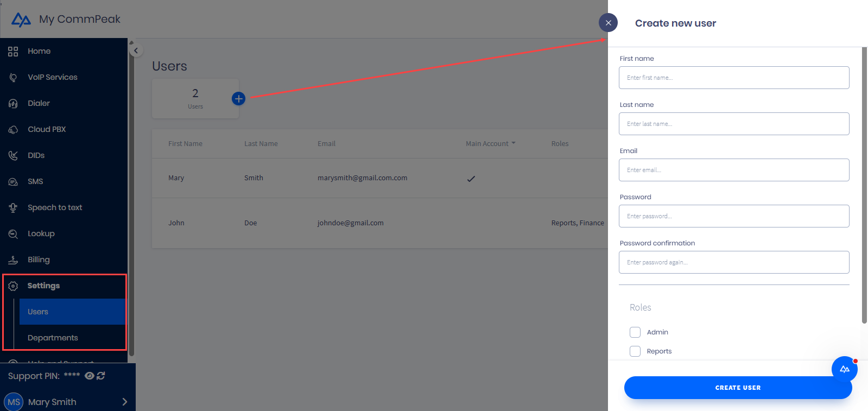Click the main account checkmark for Mary

[471, 179]
